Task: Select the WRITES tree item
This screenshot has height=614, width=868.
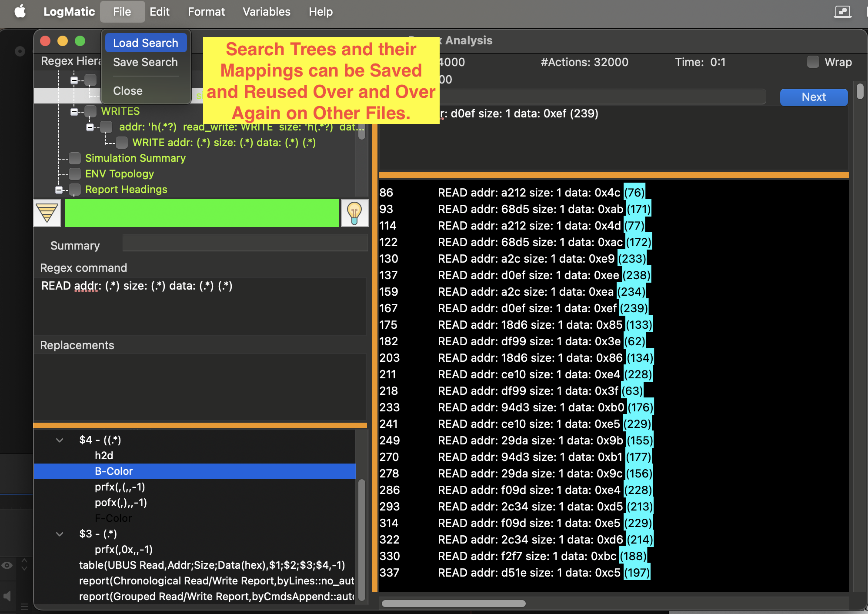Action: pyautogui.click(x=120, y=111)
